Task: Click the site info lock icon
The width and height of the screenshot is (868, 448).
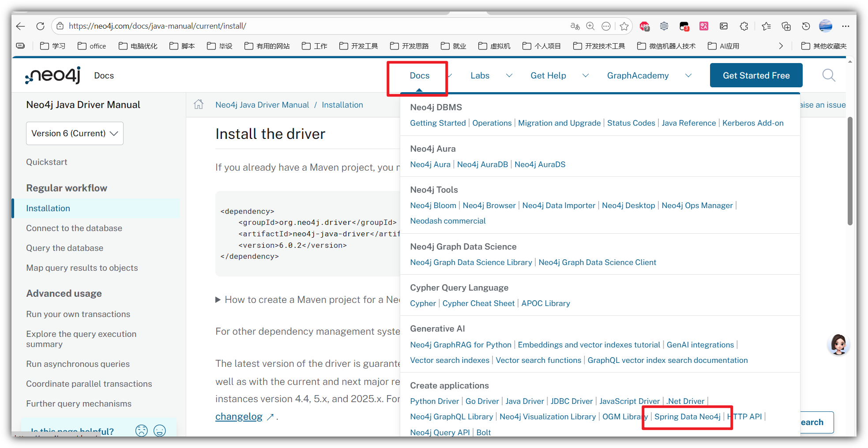Action: [60, 26]
